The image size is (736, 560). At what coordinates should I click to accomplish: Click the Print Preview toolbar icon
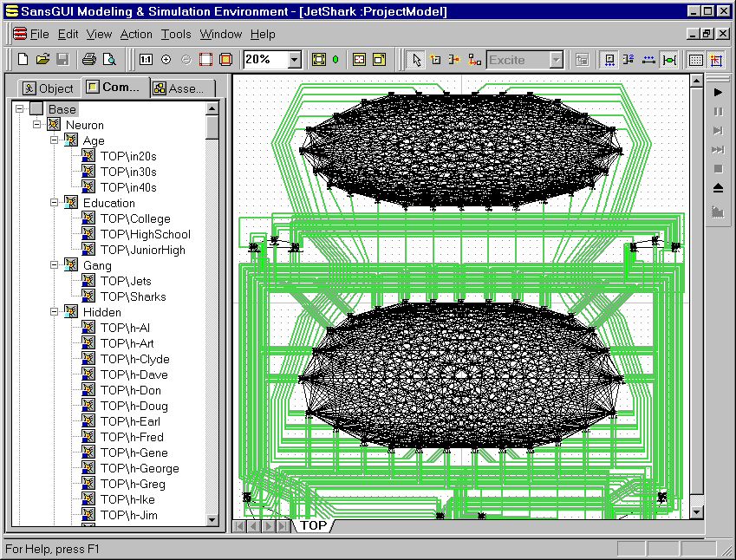(x=109, y=60)
